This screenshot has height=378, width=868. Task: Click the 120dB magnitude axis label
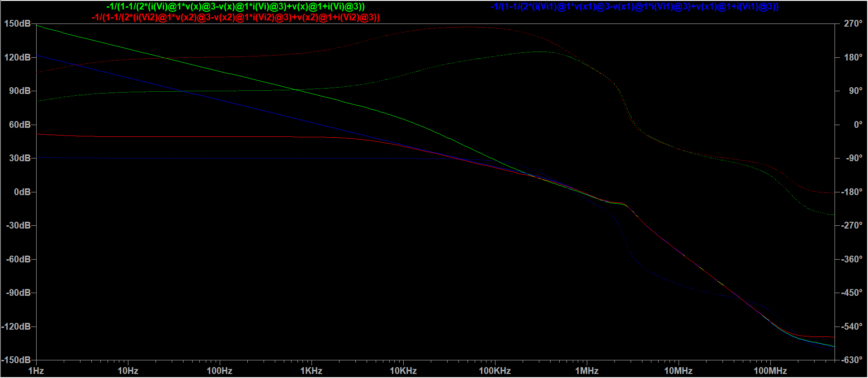pyautogui.click(x=18, y=57)
